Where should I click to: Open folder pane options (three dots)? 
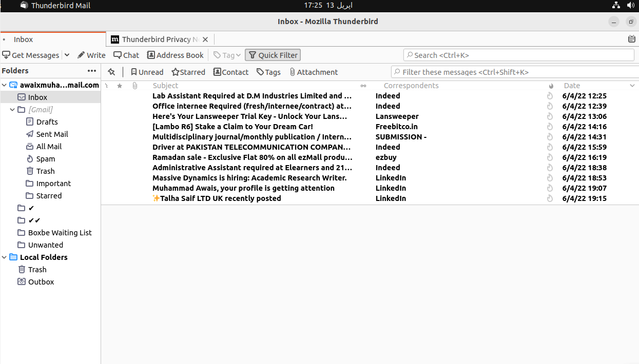(92, 71)
